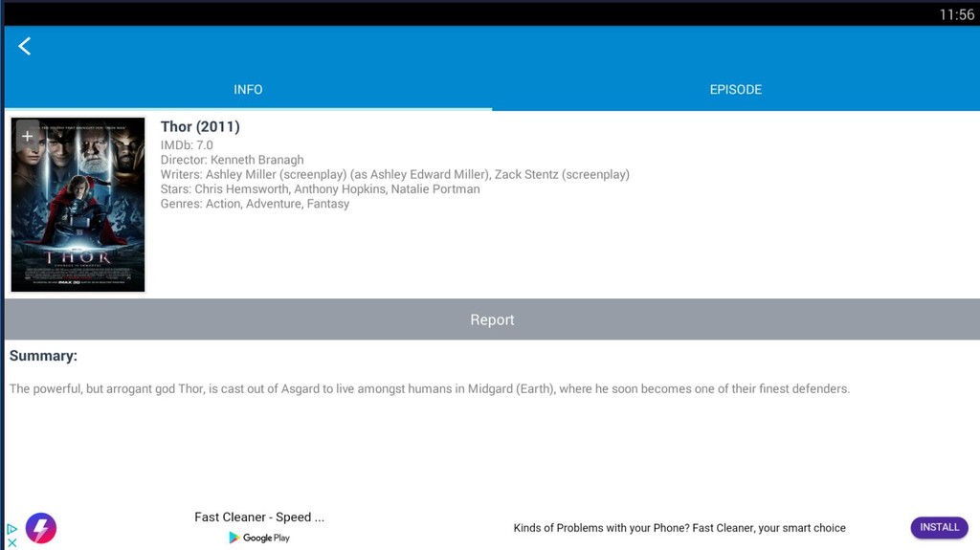Install the Fast Cleaner app
Image resolution: width=980 pixels, height=550 pixels.
click(939, 527)
